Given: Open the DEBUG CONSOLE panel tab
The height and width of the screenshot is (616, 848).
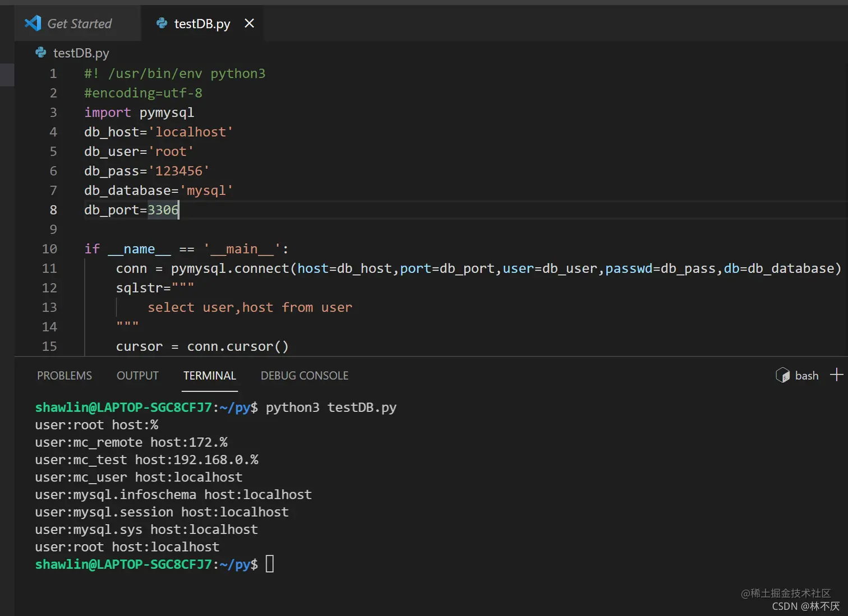Looking at the screenshot, I should (x=305, y=376).
